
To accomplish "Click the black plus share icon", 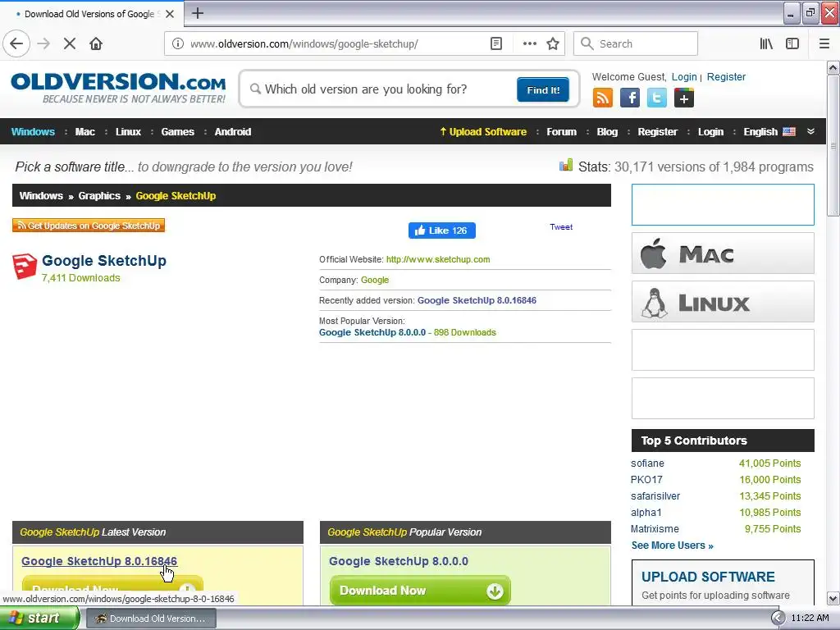I will tap(684, 98).
